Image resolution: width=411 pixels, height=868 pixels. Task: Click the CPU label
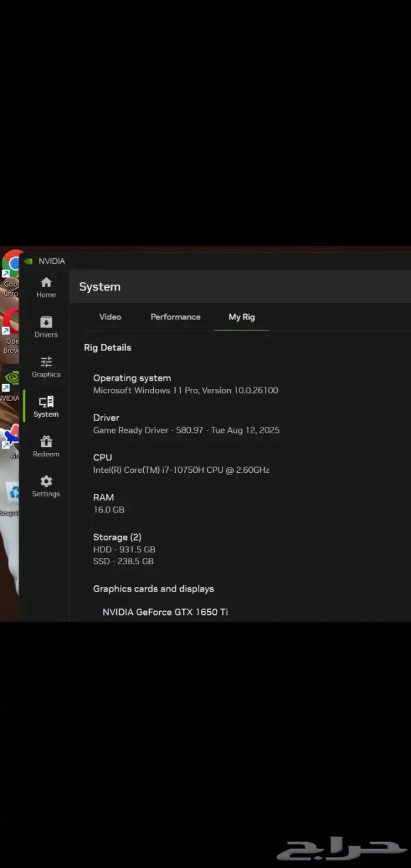click(x=102, y=457)
